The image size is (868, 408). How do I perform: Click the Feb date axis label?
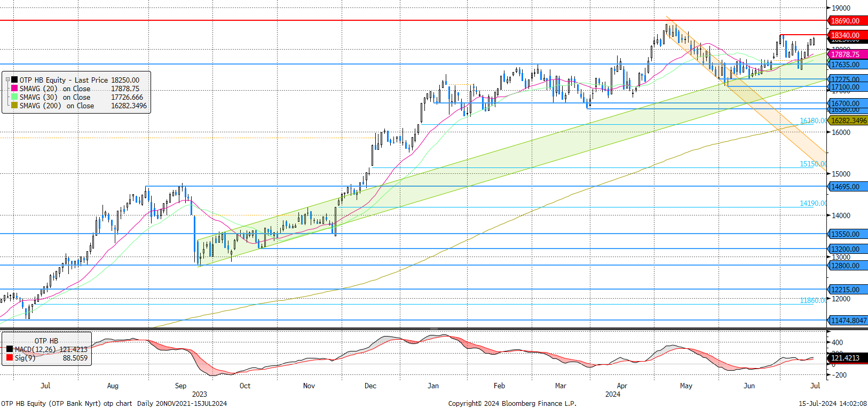499,386
